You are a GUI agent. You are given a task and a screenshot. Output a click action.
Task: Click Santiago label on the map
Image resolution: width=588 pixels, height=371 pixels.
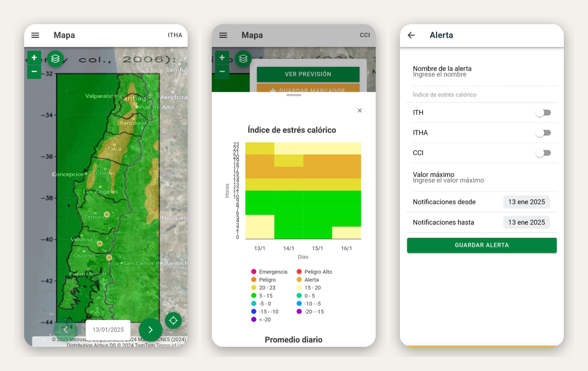tap(135, 98)
